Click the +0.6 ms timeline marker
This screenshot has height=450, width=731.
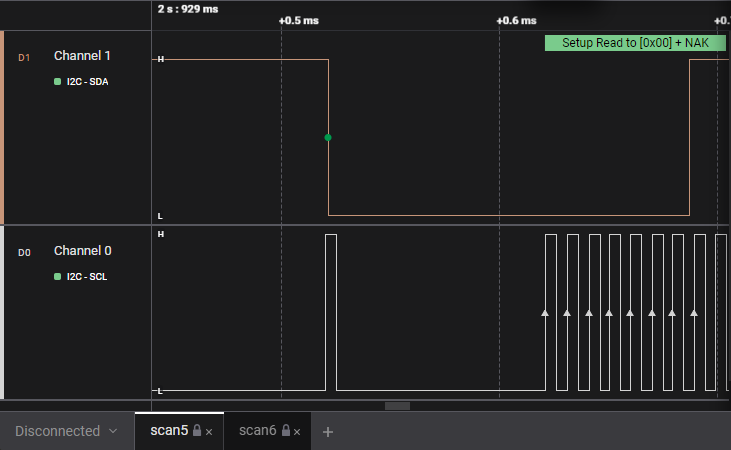point(516,20)
